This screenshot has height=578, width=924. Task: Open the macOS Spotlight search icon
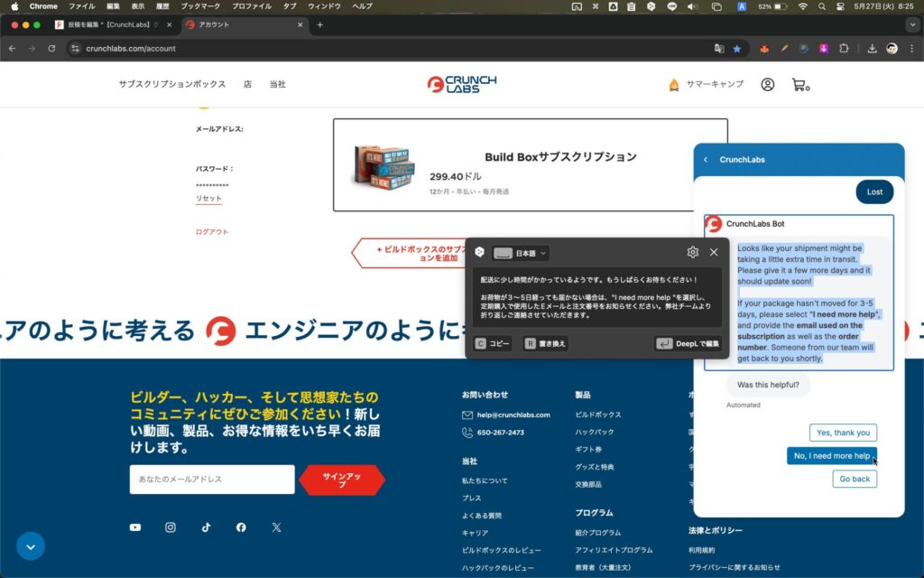[x=821, y=6]
